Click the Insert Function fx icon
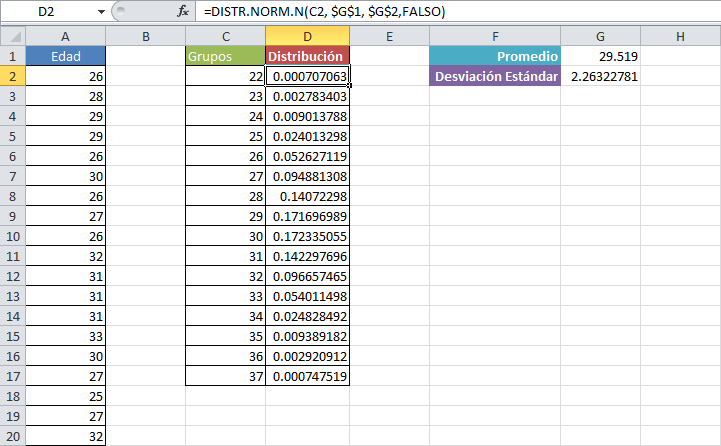Screen dimensions: 721x446 [183, 12]
